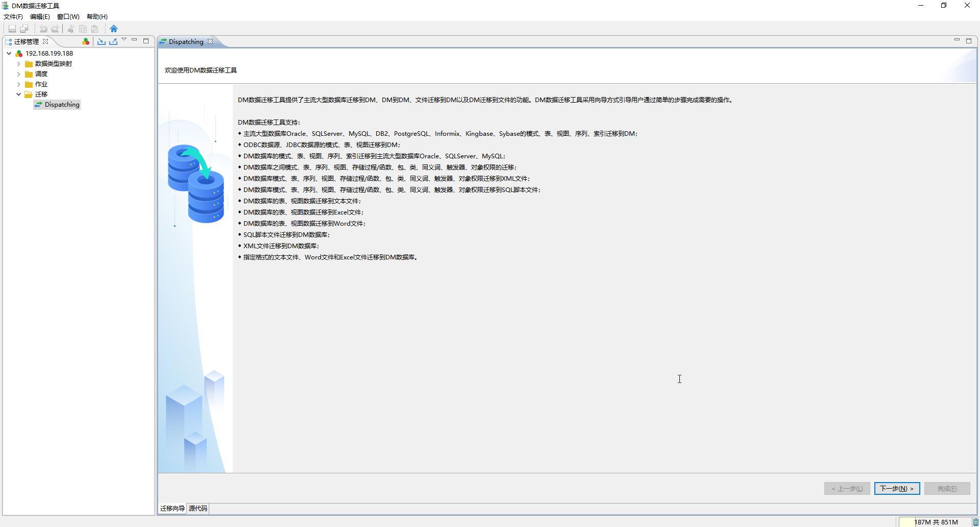Click the garbage collector trash icon in status bar
980x527 pixels.
(975, 522)
